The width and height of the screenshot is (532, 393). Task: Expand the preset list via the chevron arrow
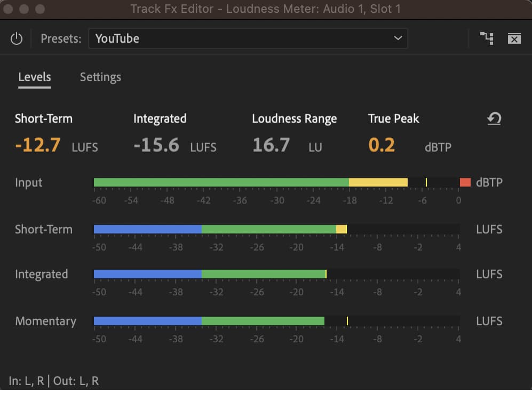coord(397,38)
